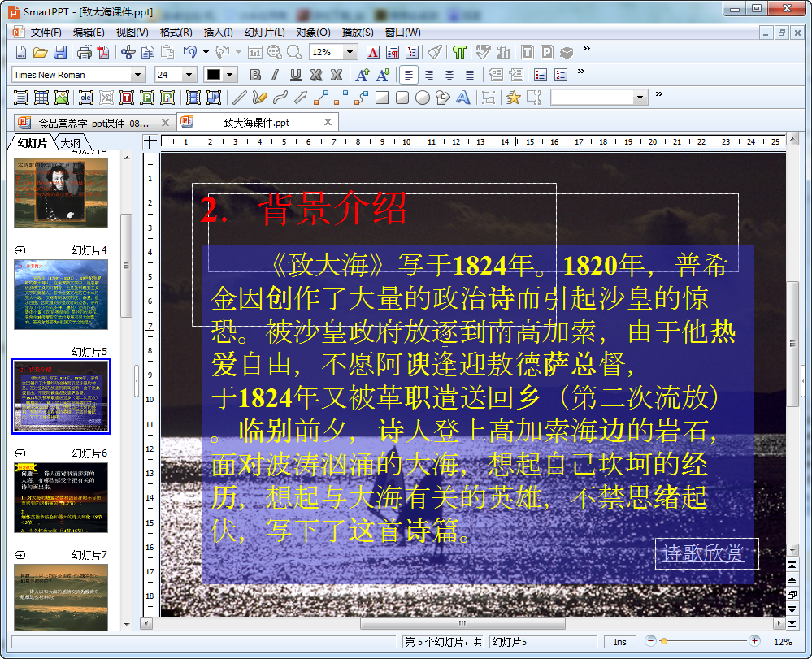Open the font name dropdown
Viewport: 812px width, 659px height.
pyautogui.click(x=137, y=75)
